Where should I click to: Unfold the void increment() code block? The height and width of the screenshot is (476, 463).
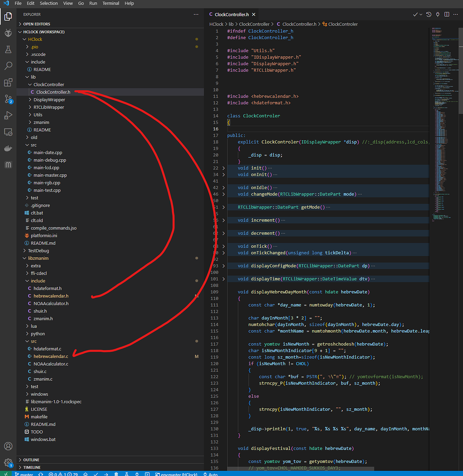coord(224,220)
